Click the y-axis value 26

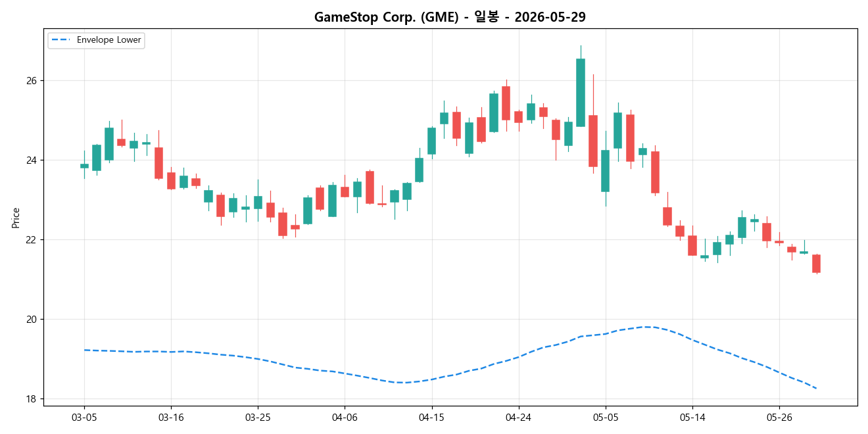pyautogui.click(x=33, y=81)
